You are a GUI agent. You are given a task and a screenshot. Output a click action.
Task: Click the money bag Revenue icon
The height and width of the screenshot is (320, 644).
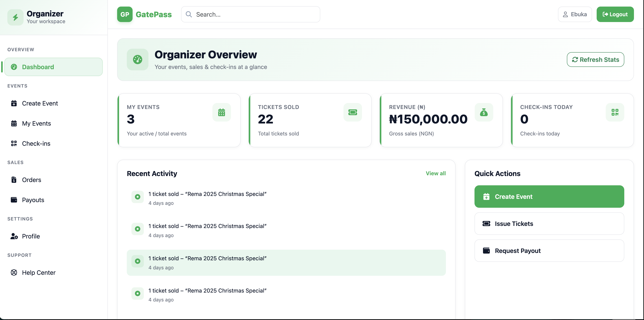[484, 112]
